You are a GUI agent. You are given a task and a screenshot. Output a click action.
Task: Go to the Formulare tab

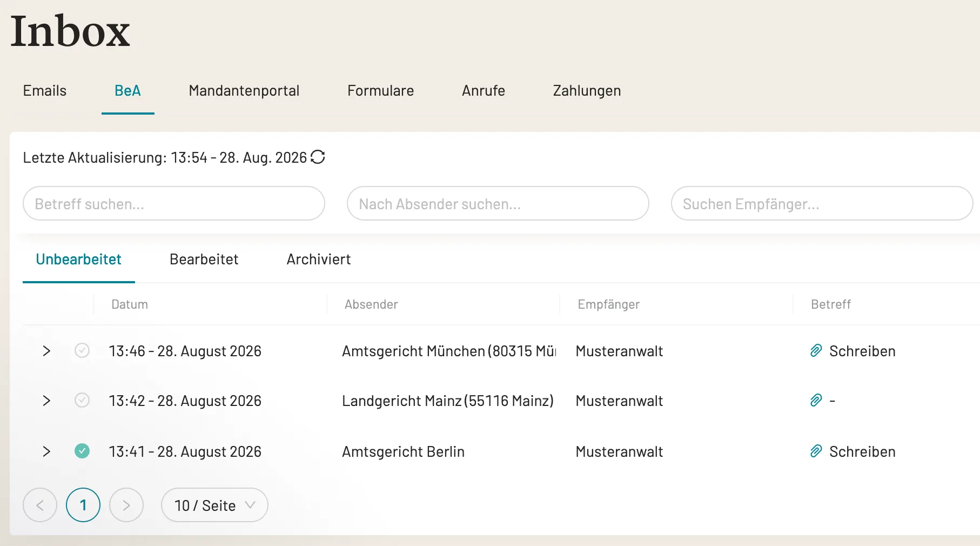[x=381, y=91]
